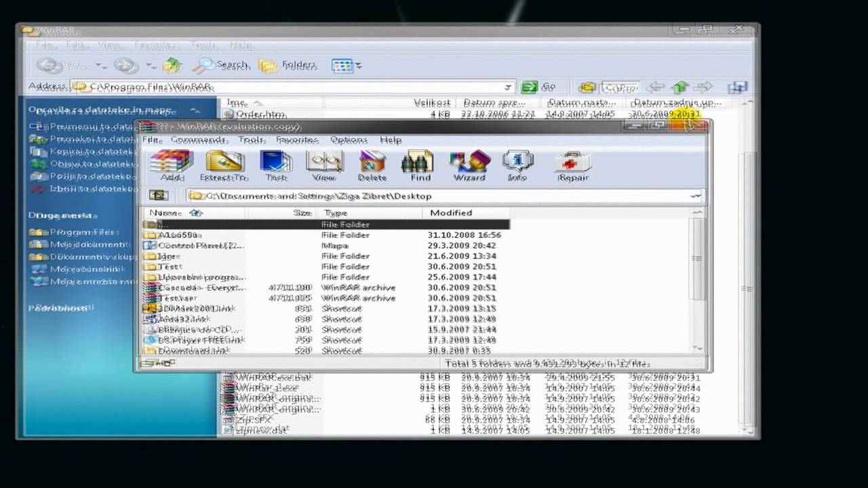Run the Test archive tool
The width and height of the screenshot is (868, 488).
(276, 166)
